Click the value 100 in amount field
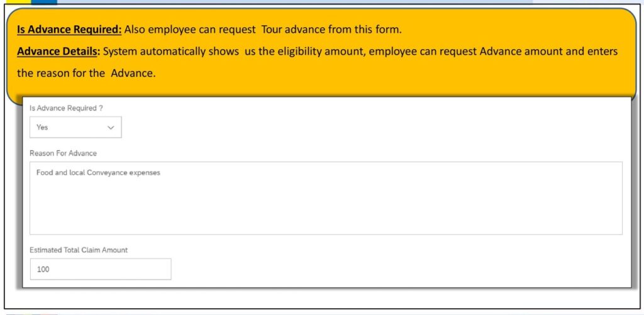 point(43,269)
